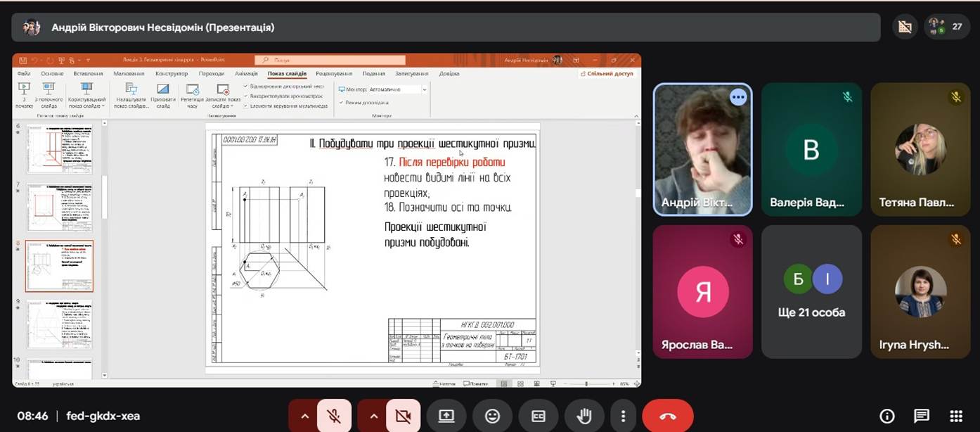The height and width of the screenshot is (432, 980).
Task: Open the 'Ще 21 особа' tile
Action: (x=811, y=292)
